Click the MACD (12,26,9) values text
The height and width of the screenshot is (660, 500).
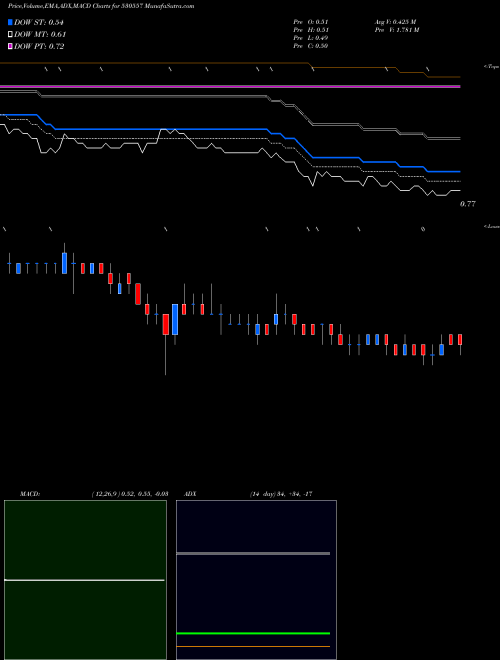(130, 494)
